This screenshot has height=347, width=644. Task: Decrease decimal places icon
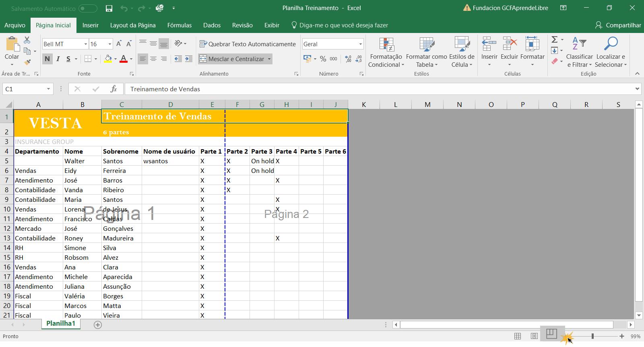tap(359, 59)
